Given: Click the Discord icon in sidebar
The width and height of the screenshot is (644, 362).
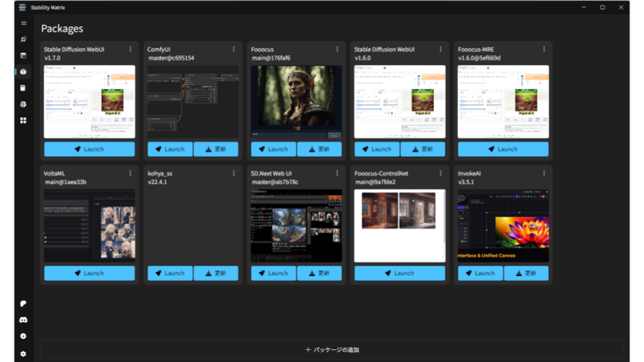Looking at the screenshot, I should pyautogui.click(x=23, y=319).
